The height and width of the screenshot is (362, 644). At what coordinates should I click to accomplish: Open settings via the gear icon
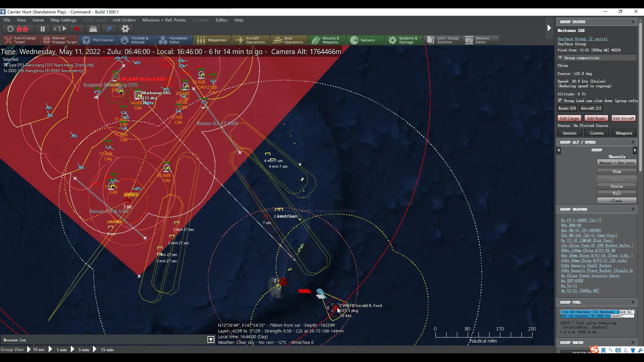pyautogui.click(x=125, y=29)
